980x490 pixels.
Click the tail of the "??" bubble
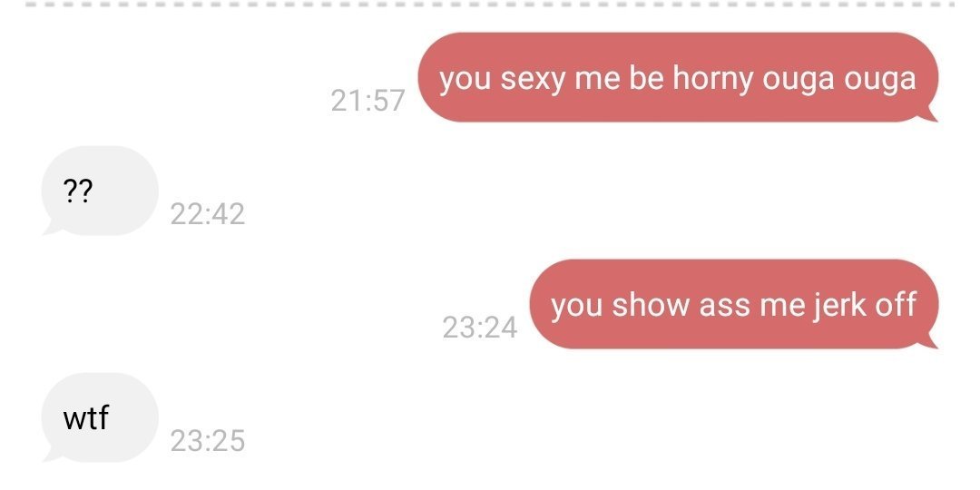point(52,228)
